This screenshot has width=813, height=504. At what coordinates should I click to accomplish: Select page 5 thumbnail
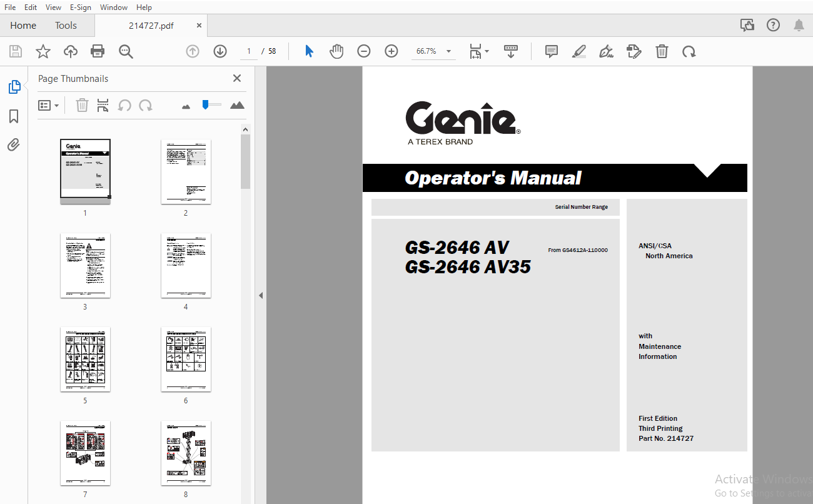pos(85,360)
